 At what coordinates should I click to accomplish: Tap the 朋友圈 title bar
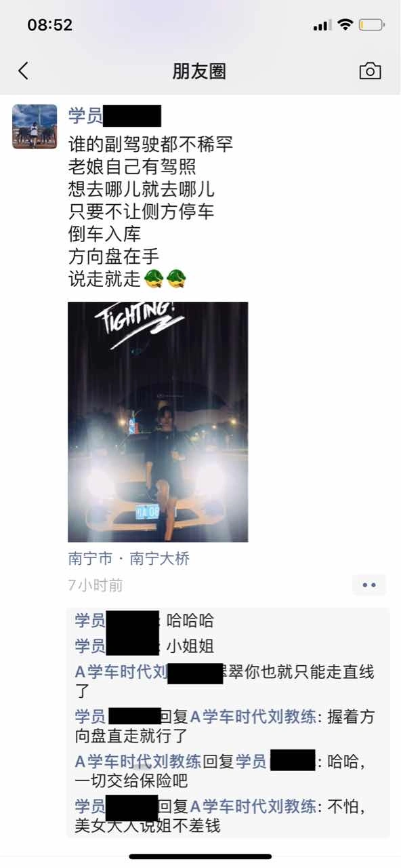click(199, 71)
